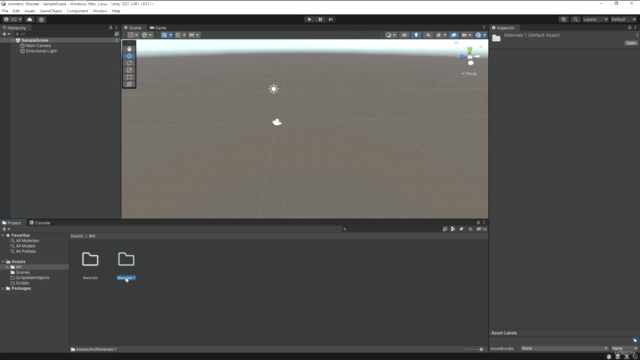Select the ScriptableObjects folder in project tree
640x360 pixels.
[x=32, y=278]
